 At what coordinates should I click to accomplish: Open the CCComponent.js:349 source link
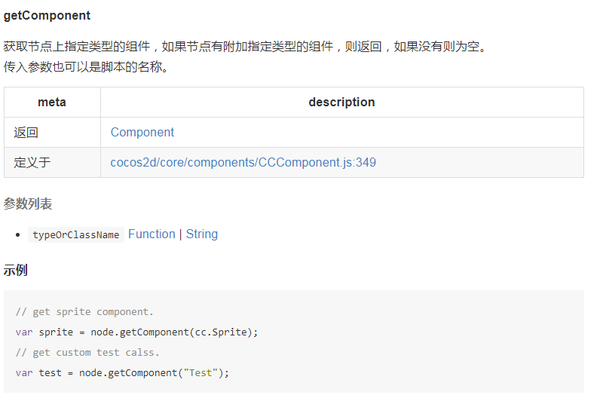tap(243, 162)
